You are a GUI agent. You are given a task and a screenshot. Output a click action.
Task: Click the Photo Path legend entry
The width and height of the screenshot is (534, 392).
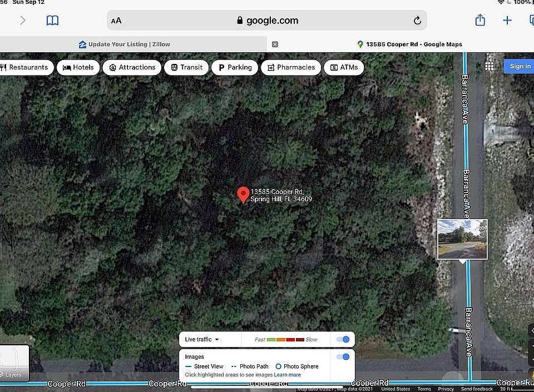tap(250, 366)
